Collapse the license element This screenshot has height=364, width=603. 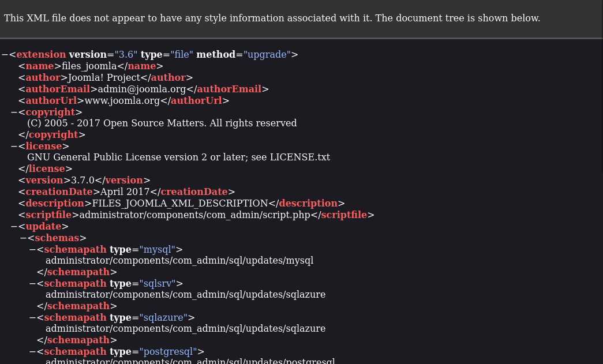14,147
